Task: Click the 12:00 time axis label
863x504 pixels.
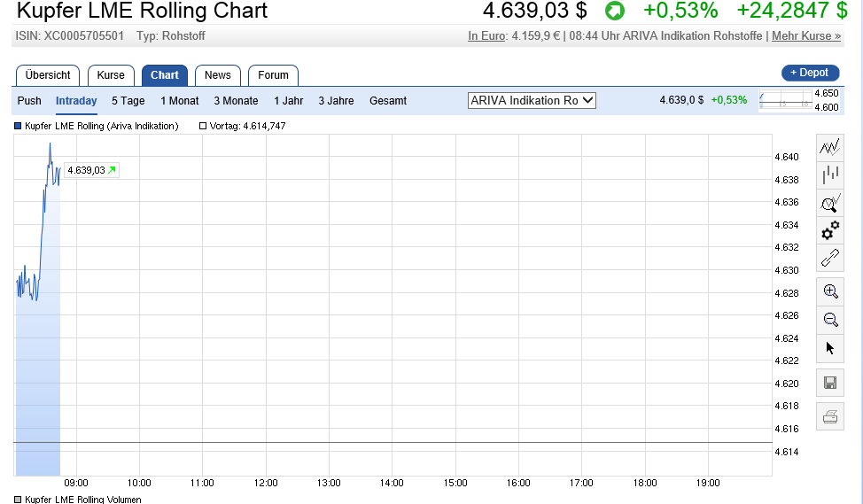Action: pos(266,483)
